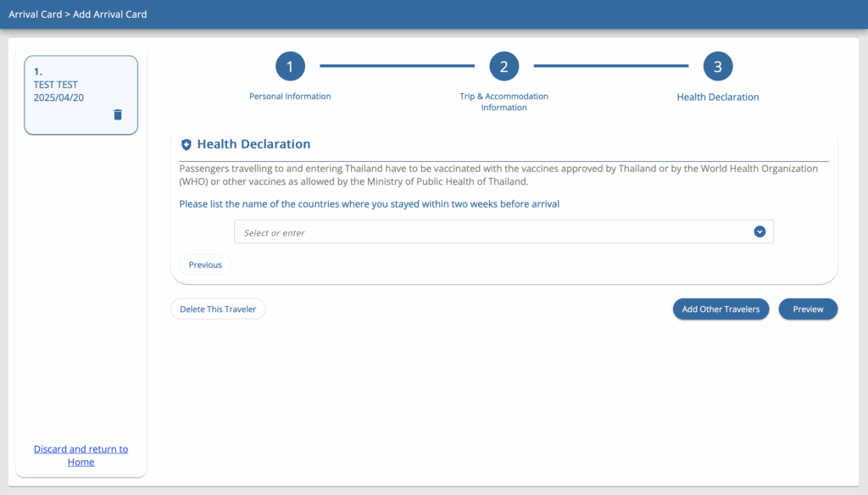Open Personal Information step label

(x=290, y=97)
